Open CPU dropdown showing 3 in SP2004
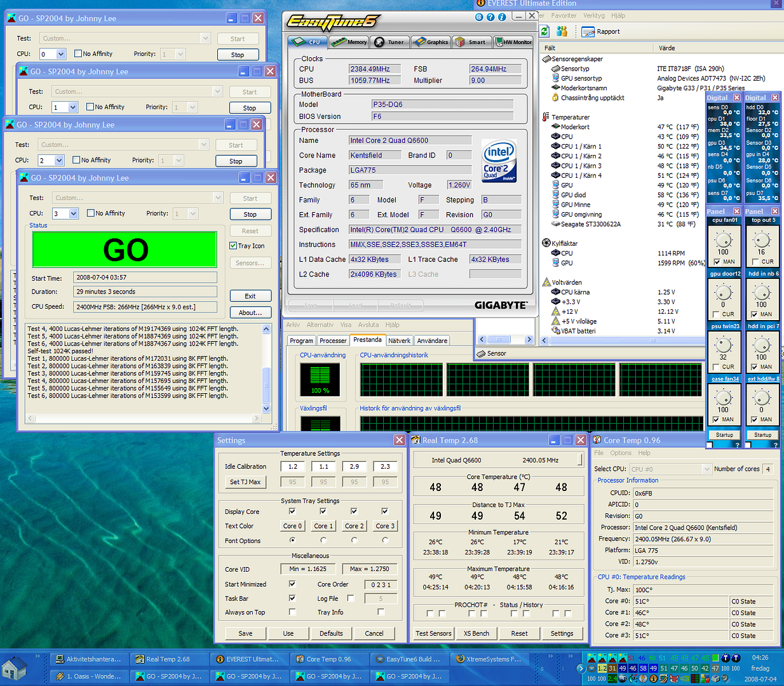Viewport: 784px width, 686px height. [73, 214]
